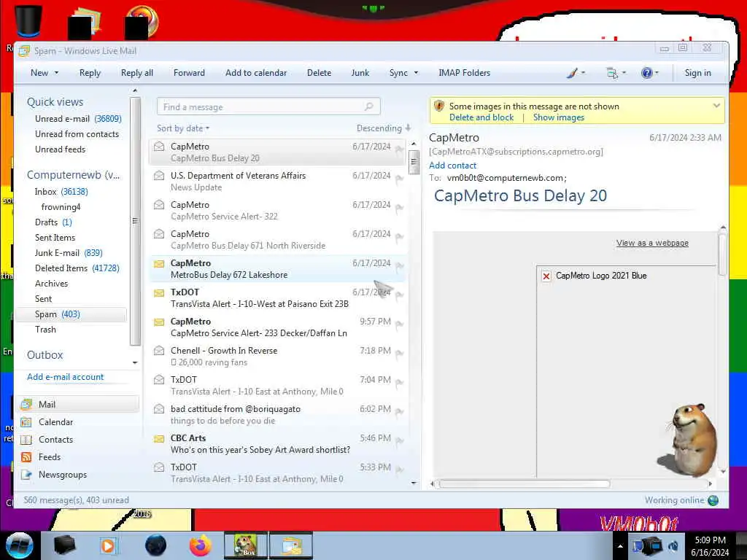Open the New button dropdown arrow
The image size is (747, 560).
56,73
